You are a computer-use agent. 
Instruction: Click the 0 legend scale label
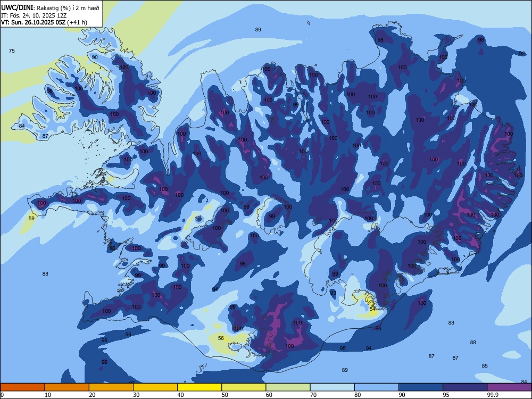point(2,395)
